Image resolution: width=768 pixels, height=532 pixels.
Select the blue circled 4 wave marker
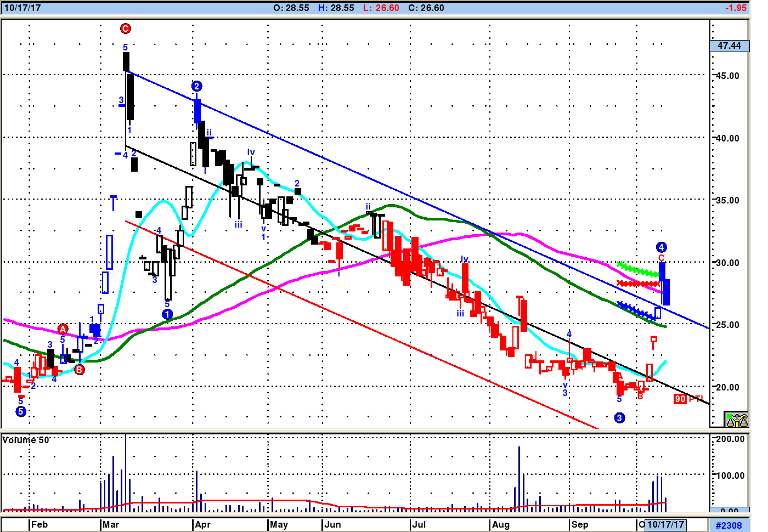coord(662,247)
